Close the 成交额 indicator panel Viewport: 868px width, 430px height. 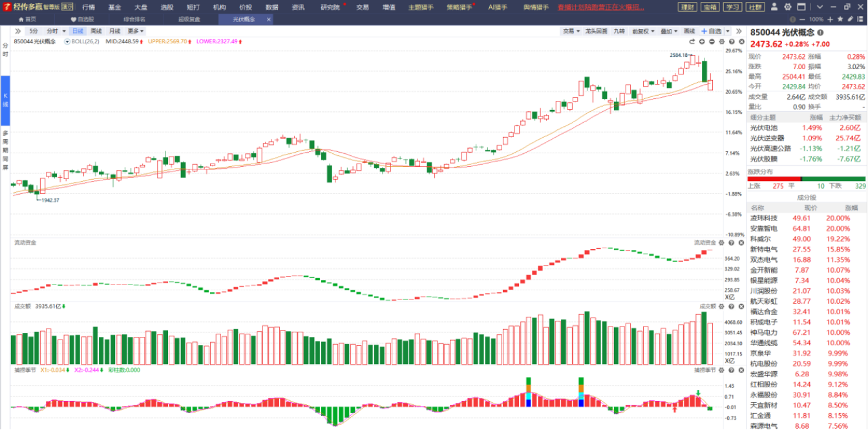tap(741, 306)
